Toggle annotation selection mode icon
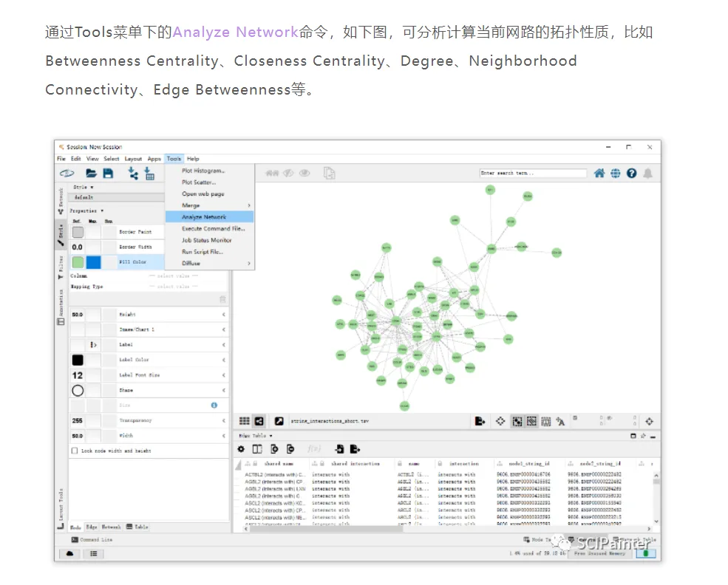Viewport: 728px width, 585px height. click(x=546, y=421)
